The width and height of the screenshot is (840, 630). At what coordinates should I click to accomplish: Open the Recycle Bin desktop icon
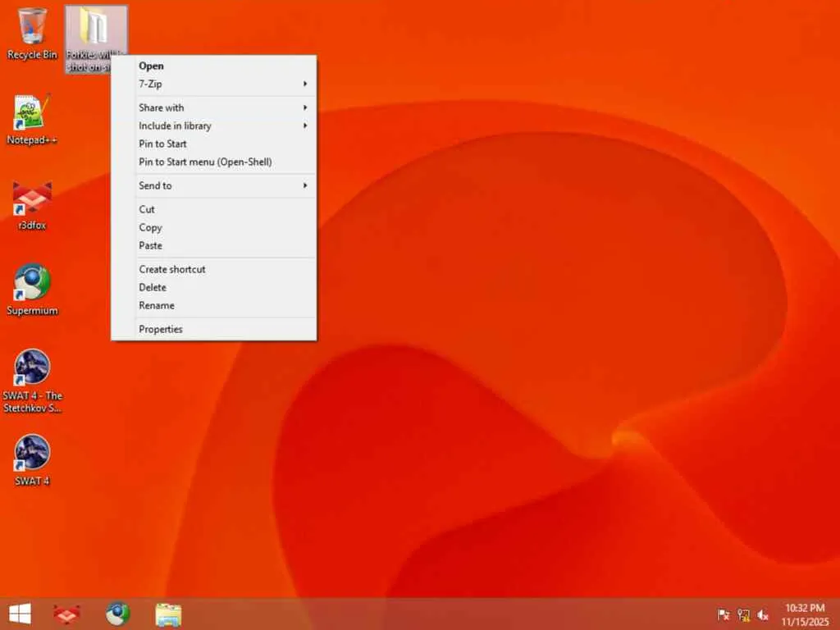(32, 33)
